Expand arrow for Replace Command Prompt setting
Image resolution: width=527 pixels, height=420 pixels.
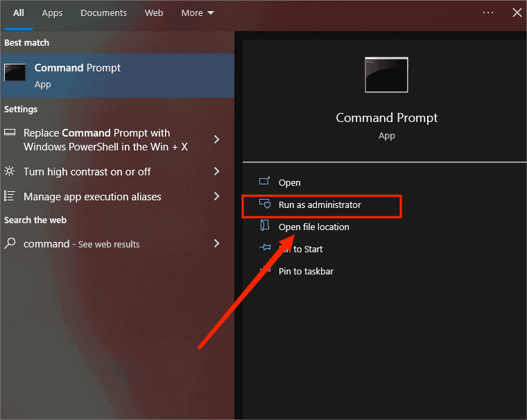216,139
